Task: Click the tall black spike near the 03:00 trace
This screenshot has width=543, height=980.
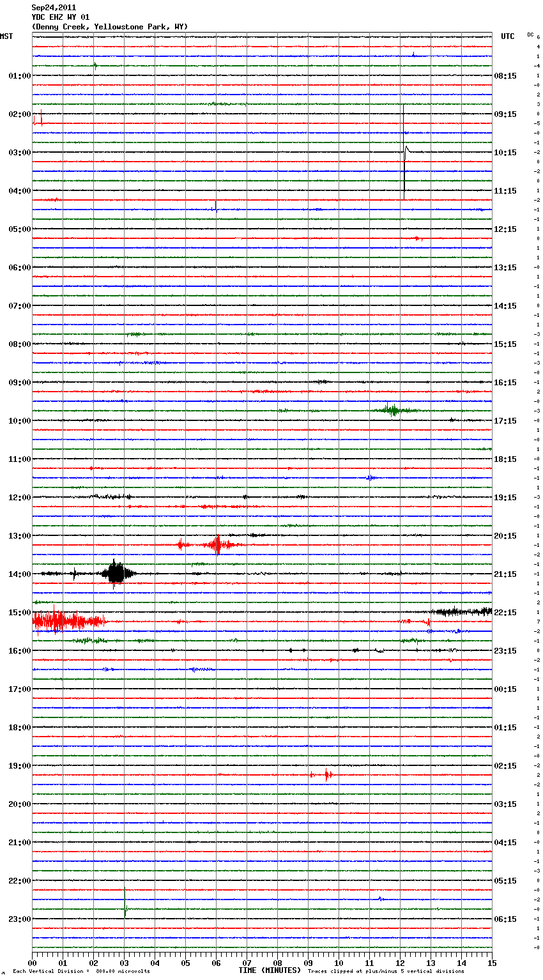Action: [404, 152]
